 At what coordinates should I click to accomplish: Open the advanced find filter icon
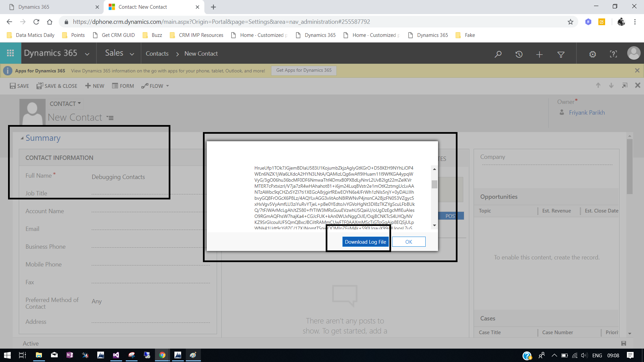click(x=561, y=54)
